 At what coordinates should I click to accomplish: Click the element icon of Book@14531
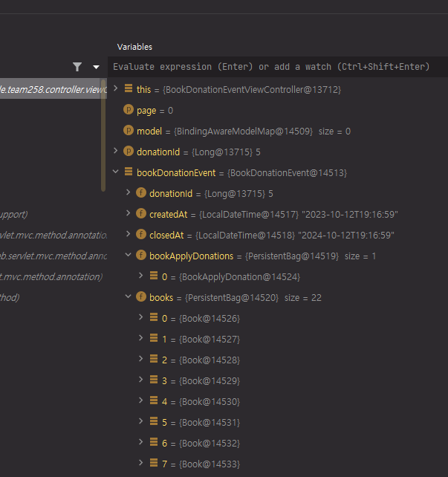click(154, 421)
